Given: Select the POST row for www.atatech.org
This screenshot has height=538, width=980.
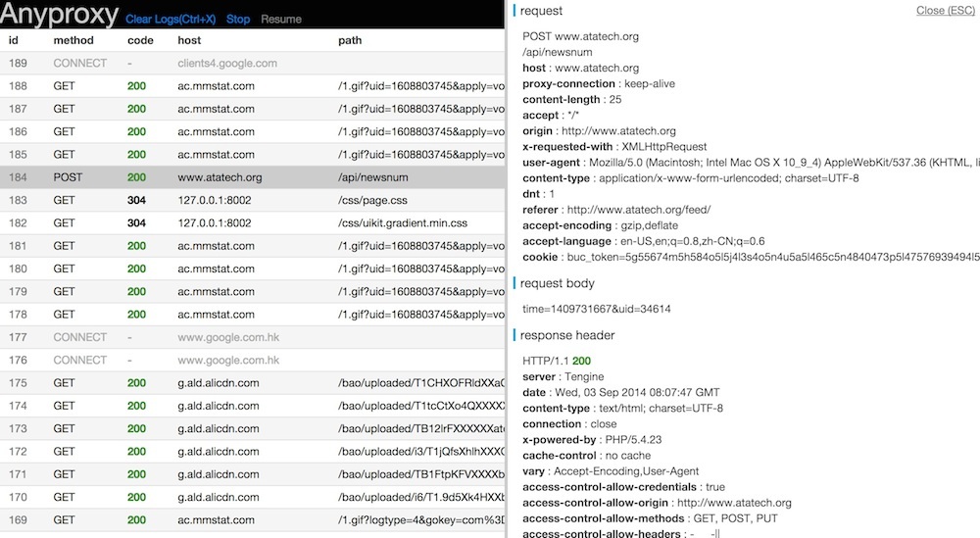Looking at the screenshot, I should tap(252, 177).
